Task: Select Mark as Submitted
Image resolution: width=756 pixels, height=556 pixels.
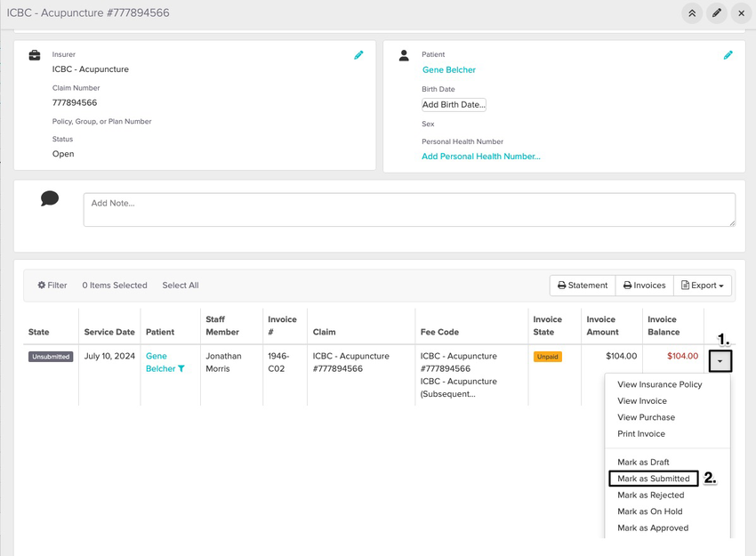Action: tap(654, 479)
